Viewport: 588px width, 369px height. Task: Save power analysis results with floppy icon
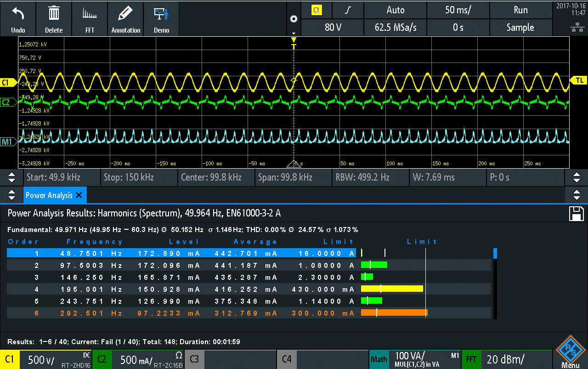click(576, 213)
